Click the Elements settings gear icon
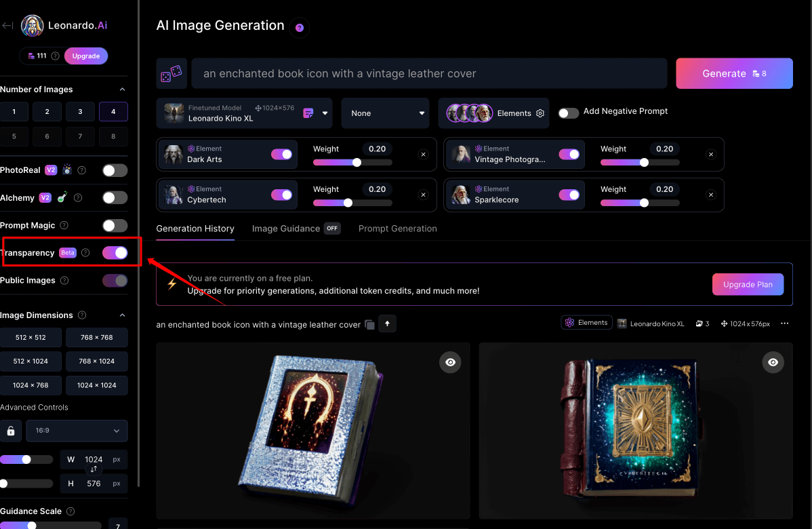Screen dimensions: 812x529 pos(540,113)
